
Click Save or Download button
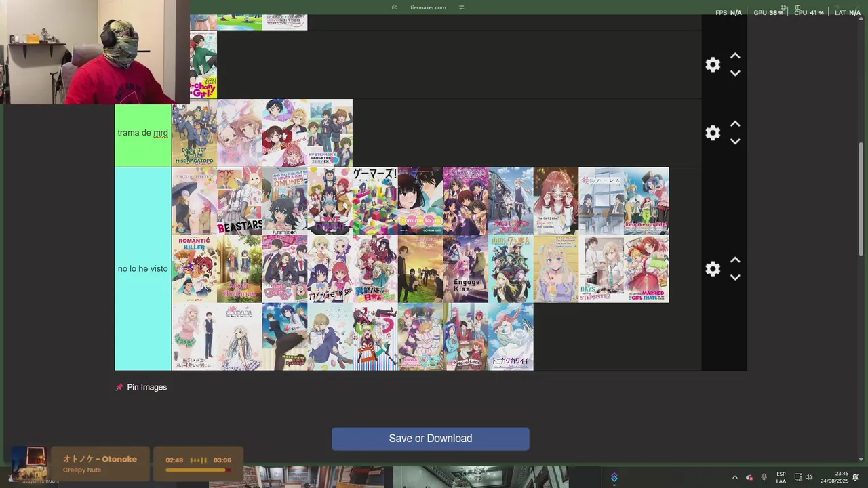pos(431,439)
